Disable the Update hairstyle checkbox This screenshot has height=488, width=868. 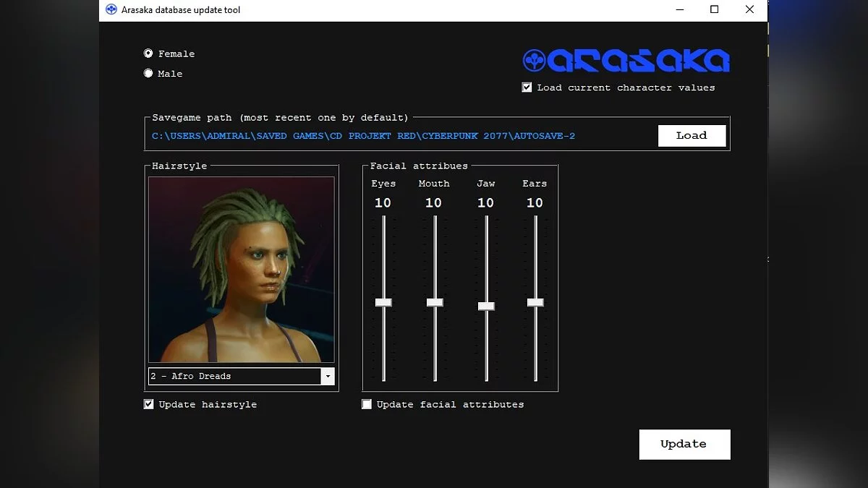149,404
